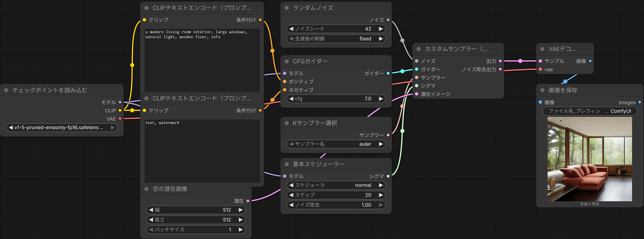Toggle collapse dot on CFGガイダー node

287,61
